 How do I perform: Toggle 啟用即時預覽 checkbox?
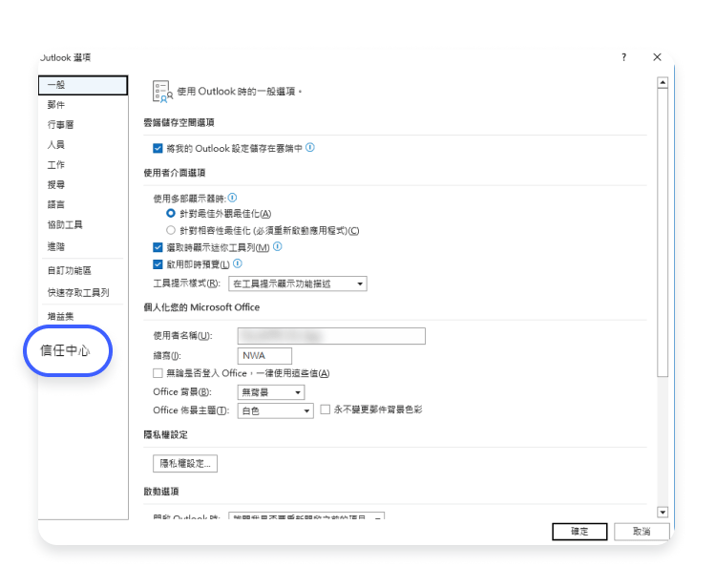158,264
